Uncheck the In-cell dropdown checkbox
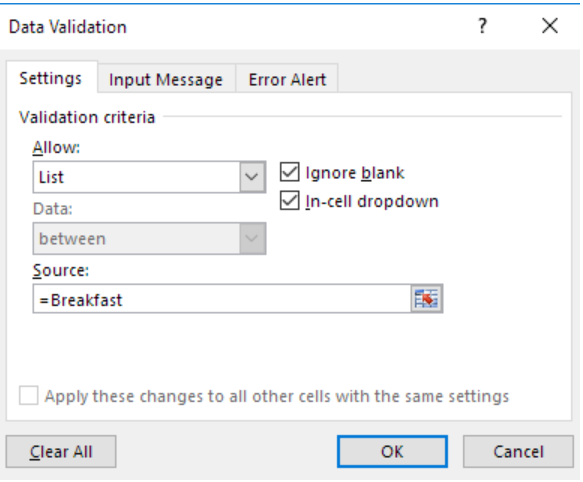583x482 pixels. pyautogui.click(x=289, y=201)
